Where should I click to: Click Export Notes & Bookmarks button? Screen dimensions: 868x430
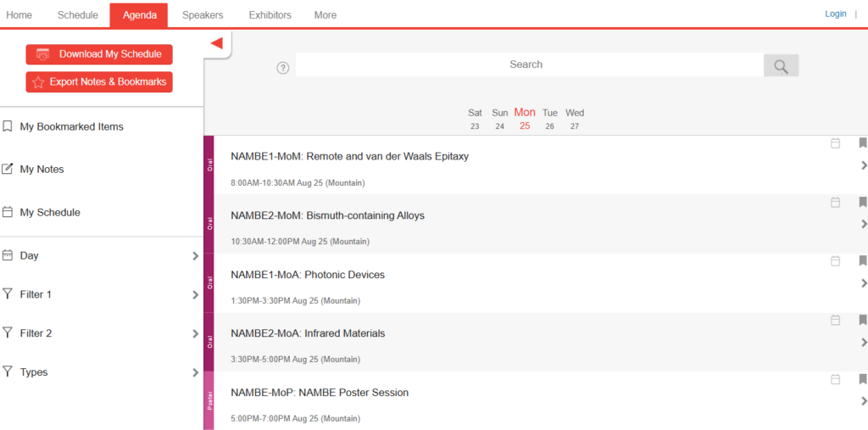99,82
